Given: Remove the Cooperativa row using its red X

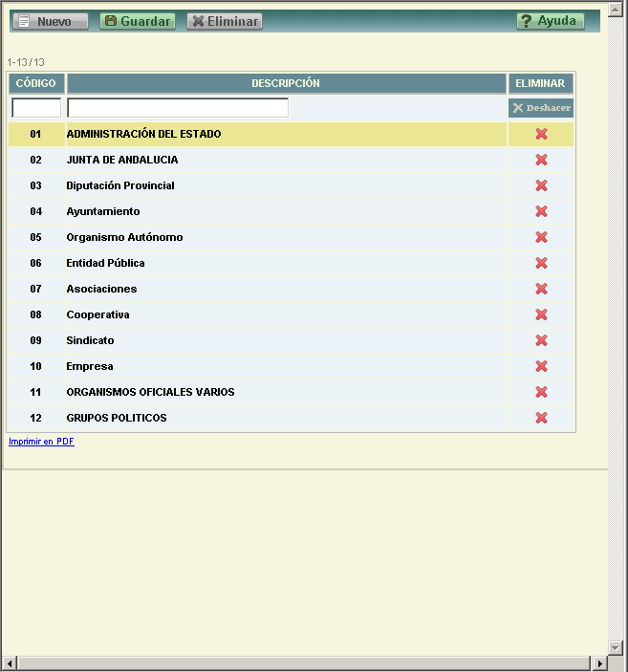Looking at the screenshot, I should [541, 314].
